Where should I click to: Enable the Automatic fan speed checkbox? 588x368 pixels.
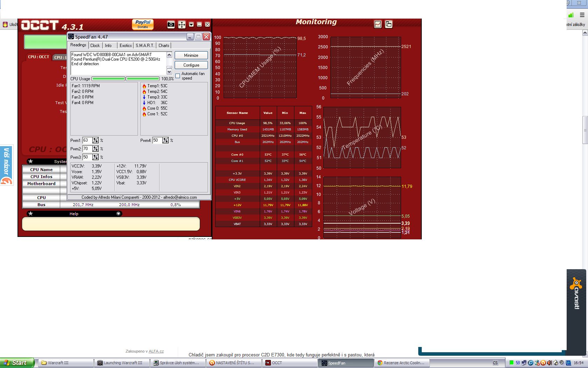(x=178, y=76)
